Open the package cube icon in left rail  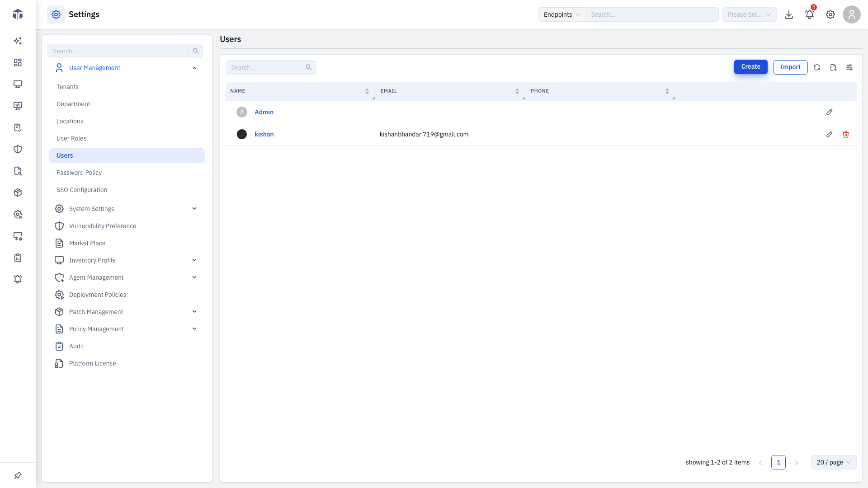[x=18, y=192]
